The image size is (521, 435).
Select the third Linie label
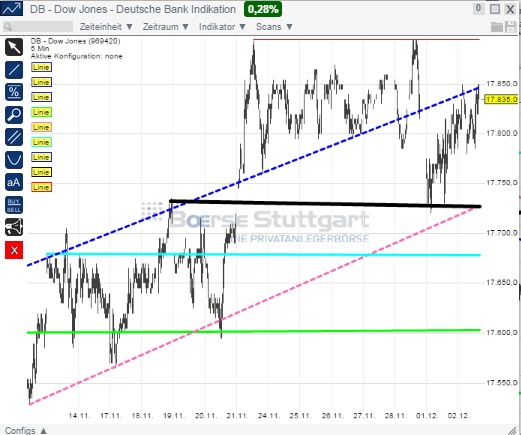click(41, 97)
